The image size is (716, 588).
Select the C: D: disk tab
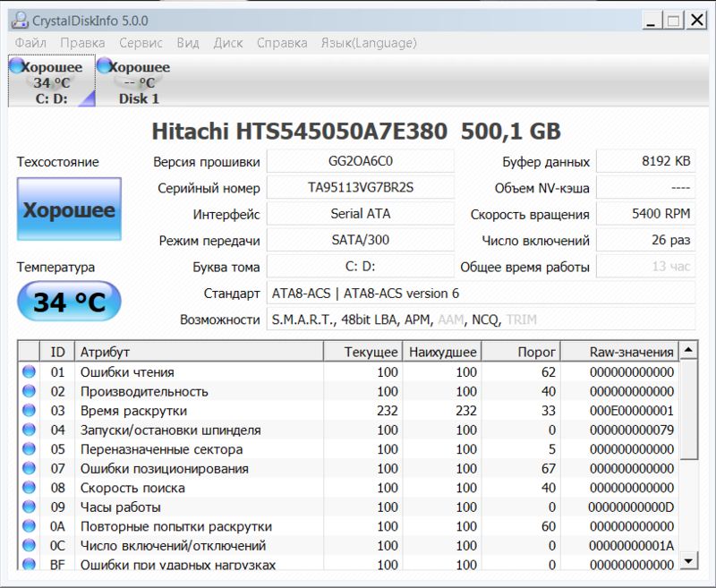tap(52, 81)
